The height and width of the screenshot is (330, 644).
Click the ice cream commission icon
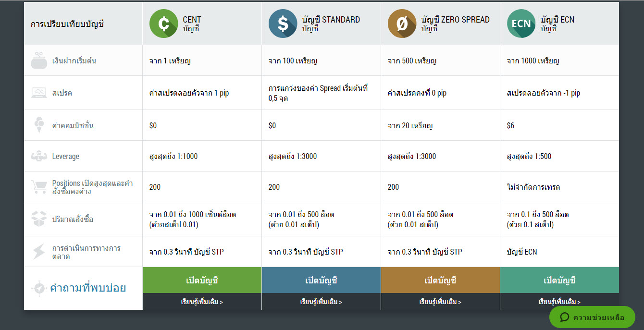39,125
